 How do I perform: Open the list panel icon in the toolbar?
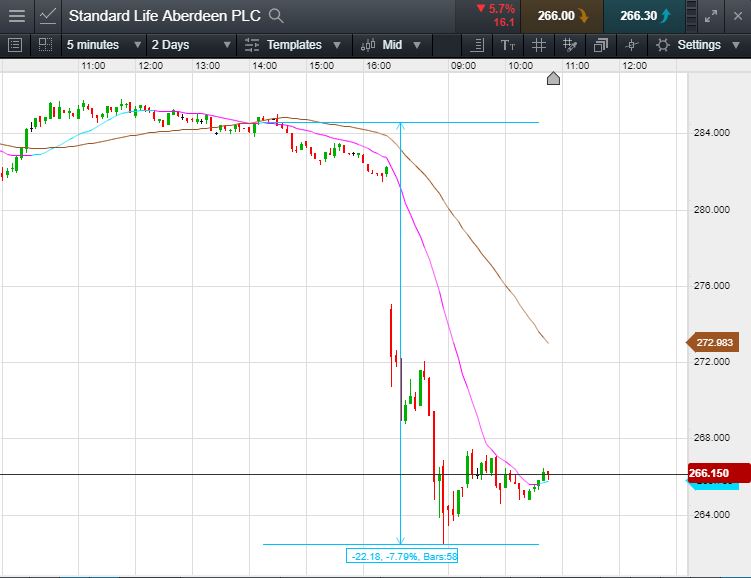pyautogui.click(x=15, y=45)
